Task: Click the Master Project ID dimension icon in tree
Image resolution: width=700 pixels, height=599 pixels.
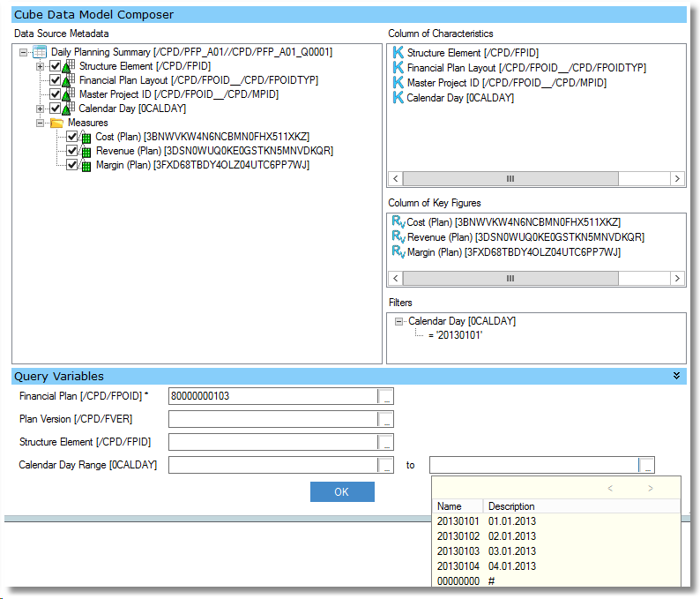Action: [68, 94]
